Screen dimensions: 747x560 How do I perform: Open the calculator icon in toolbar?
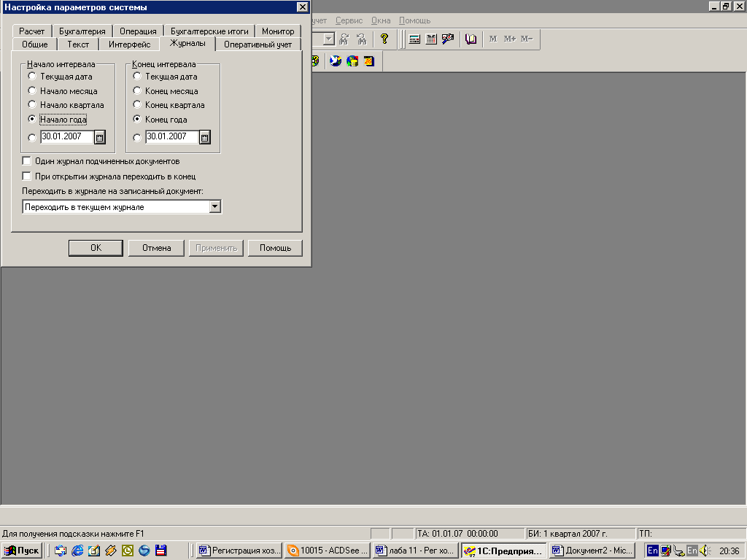click(414, 39)
